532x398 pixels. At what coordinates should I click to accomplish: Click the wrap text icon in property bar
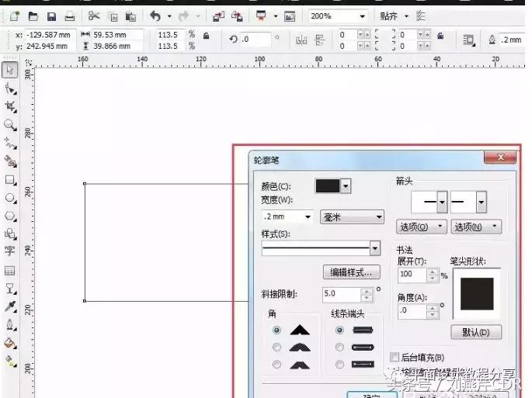(x=469, y=40)
